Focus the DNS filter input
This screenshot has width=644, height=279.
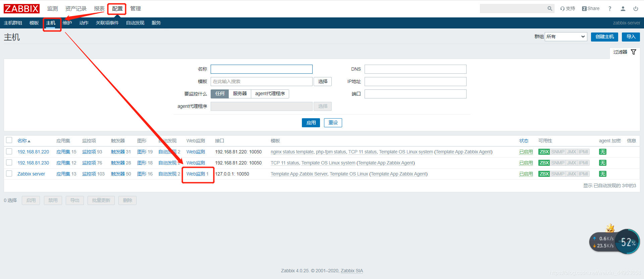(x=416, y=69)
